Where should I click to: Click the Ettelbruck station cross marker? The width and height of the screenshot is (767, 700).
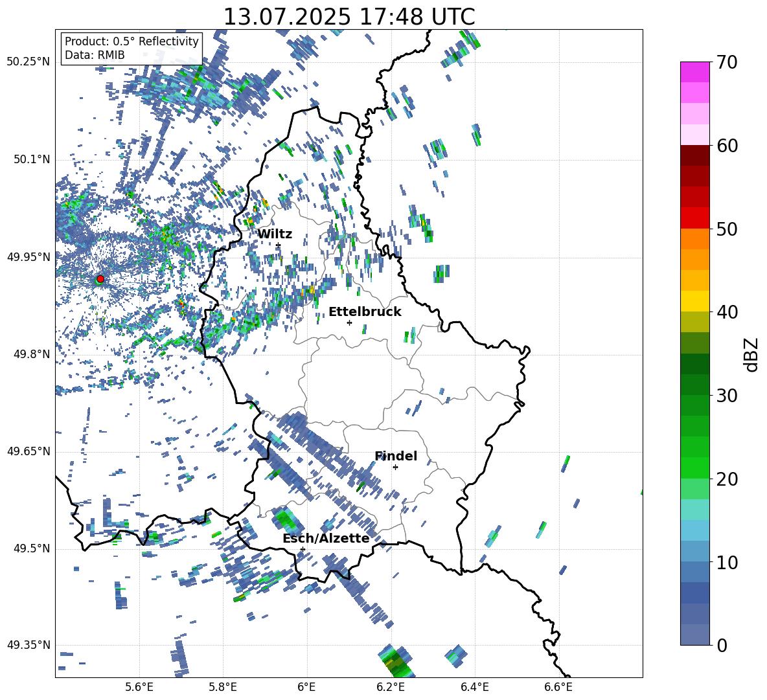(x=349, y=322)
